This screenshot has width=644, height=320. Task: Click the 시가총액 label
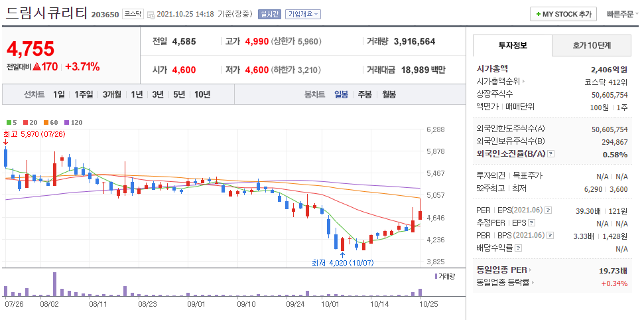coord(492,69)
